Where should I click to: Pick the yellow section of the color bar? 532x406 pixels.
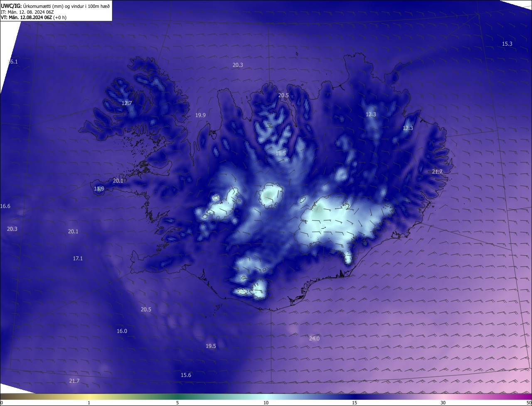89,397
